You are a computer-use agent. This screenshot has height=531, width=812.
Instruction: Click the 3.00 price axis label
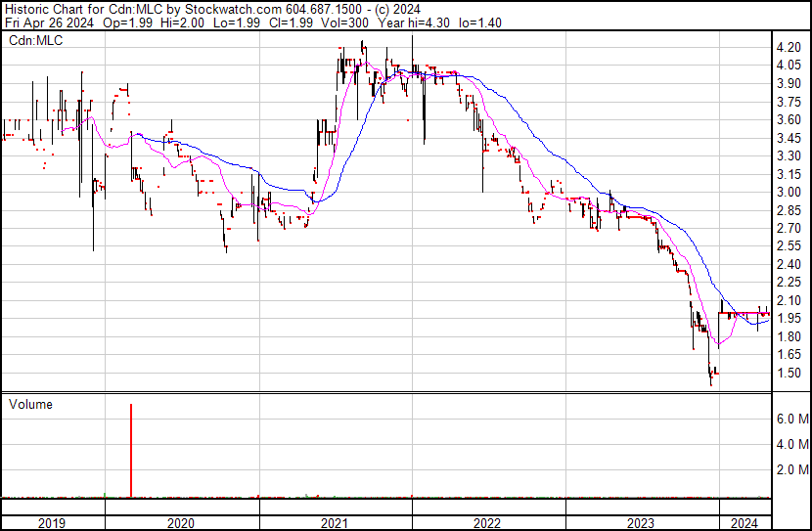pyautogui.click(x=789, y=192)
